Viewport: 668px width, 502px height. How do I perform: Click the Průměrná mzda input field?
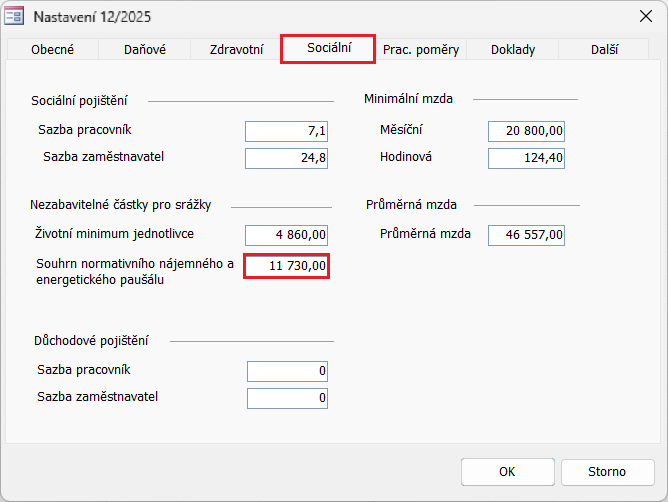(x=527, y=235)
